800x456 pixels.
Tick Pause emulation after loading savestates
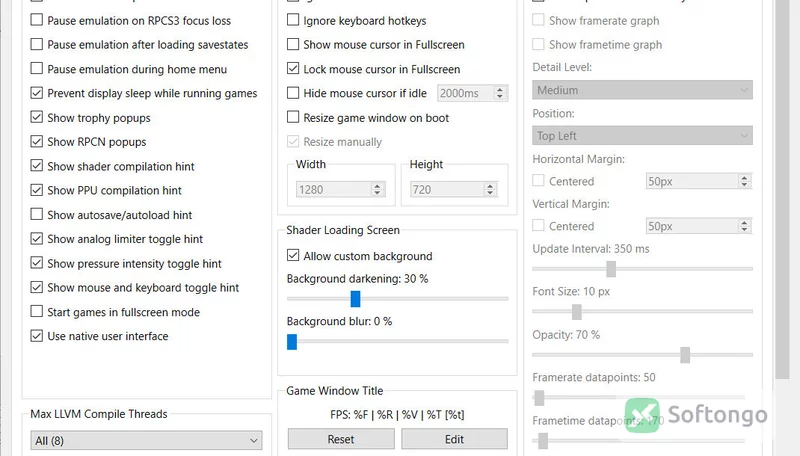click(36, 44)
